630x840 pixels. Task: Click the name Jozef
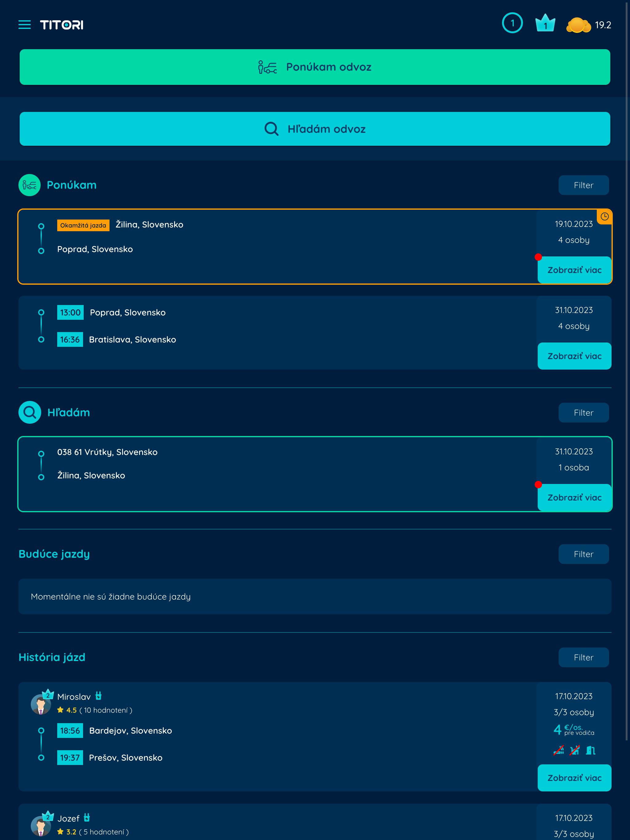pyautogui.click(x=68, y=818)
